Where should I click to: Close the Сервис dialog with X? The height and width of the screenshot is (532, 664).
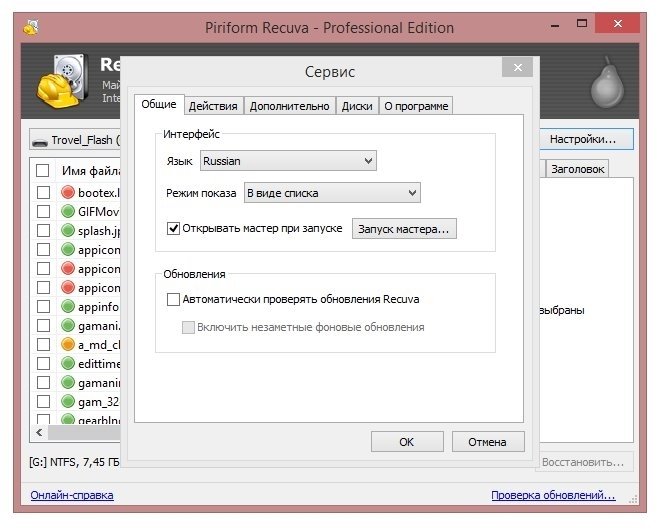(x=517, y=69)
